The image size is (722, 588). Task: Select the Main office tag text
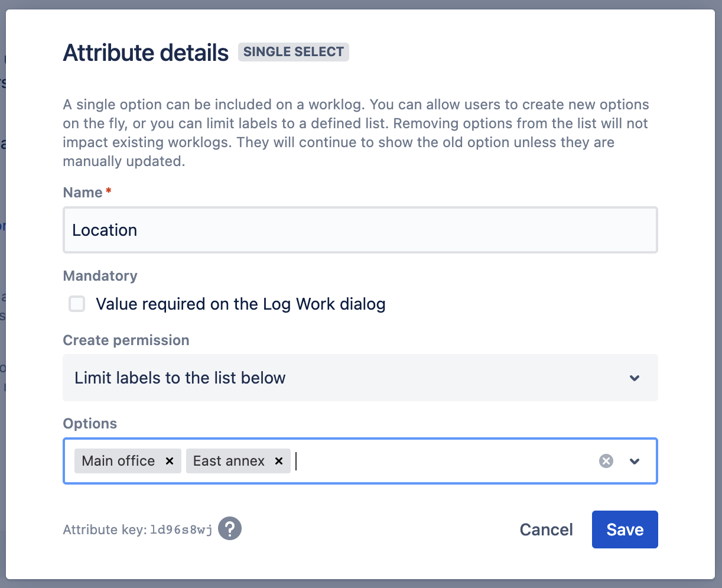pos(118,461)
